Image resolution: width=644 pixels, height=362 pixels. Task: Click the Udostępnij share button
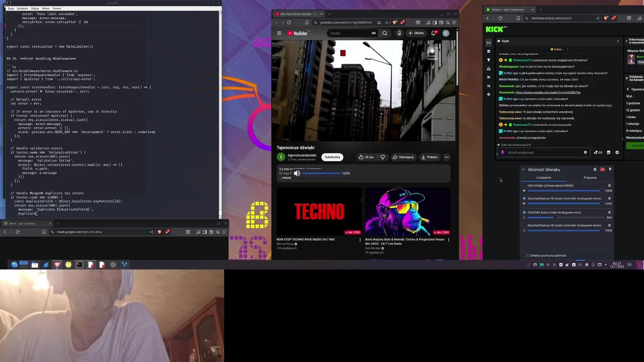[403, 157]
